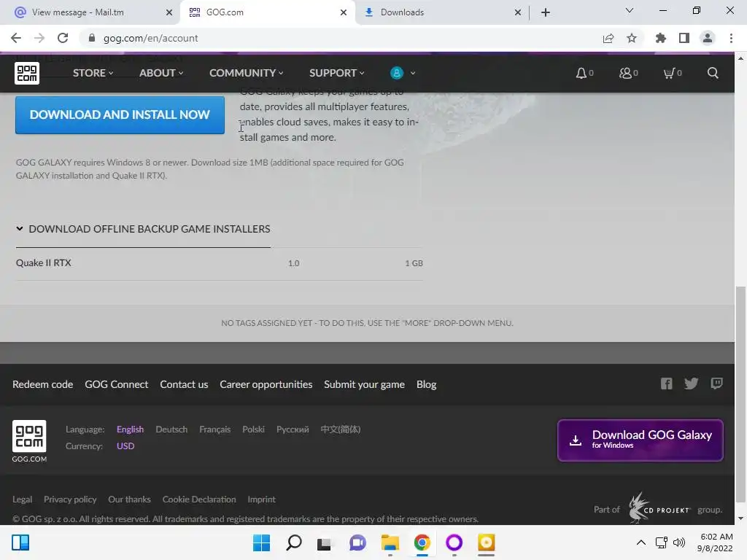Image resolution: width=747 pixels, height=560 pixels.
Task: Expand the COMMUNITY menu
Action: 247,73
